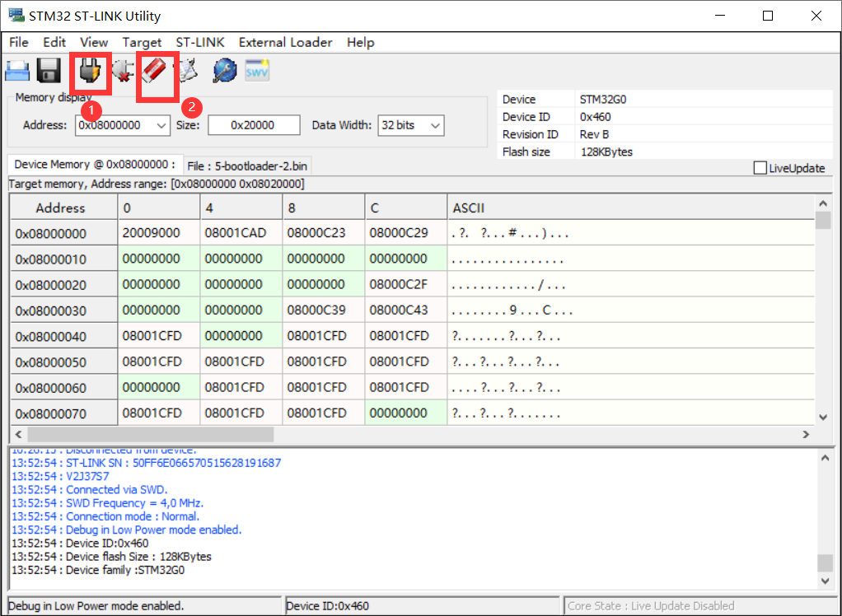Image resolution: width=842 pixels, height=616 pixels.
Task: Click the log panel vertical scrollbar thumb
Action: coord(825,563)
